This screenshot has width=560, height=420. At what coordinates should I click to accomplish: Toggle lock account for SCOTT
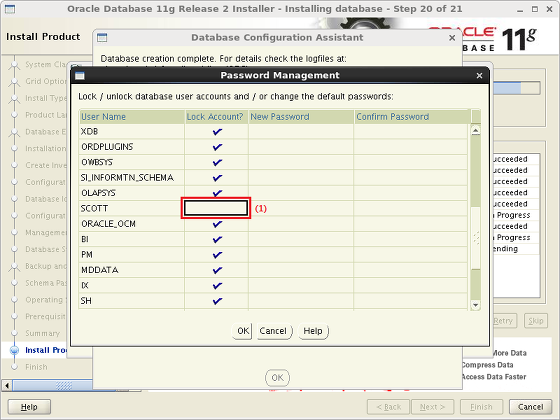(216, 208)
